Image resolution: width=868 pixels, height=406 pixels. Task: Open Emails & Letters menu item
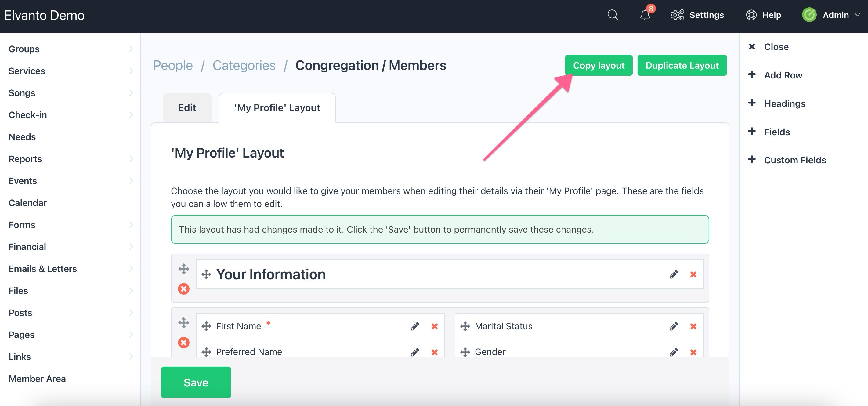[x=43, y=269]
